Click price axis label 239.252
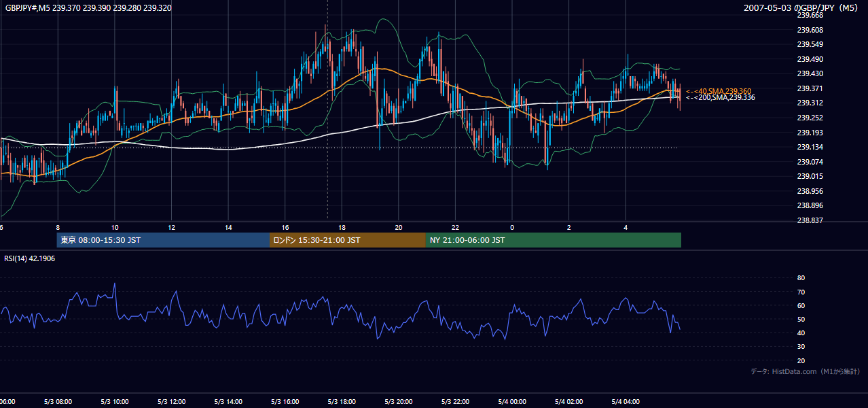This screenshot has width=868, height=408. tap(810, 118)
